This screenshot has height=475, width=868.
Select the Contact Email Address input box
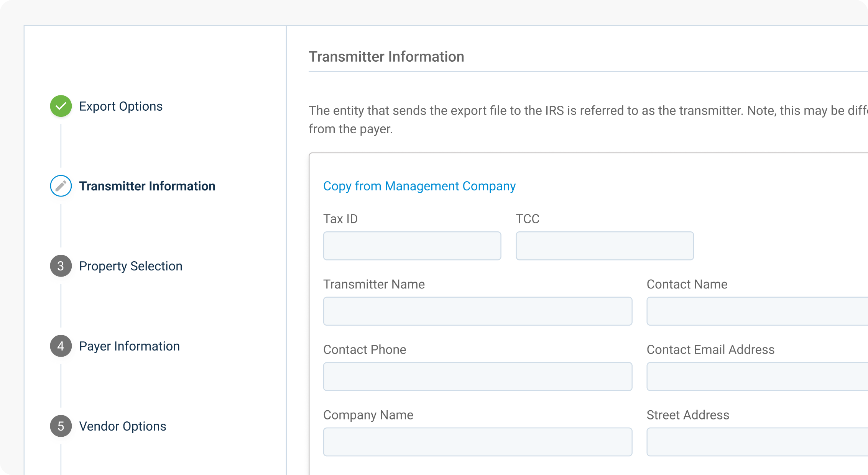click(757, 377)
